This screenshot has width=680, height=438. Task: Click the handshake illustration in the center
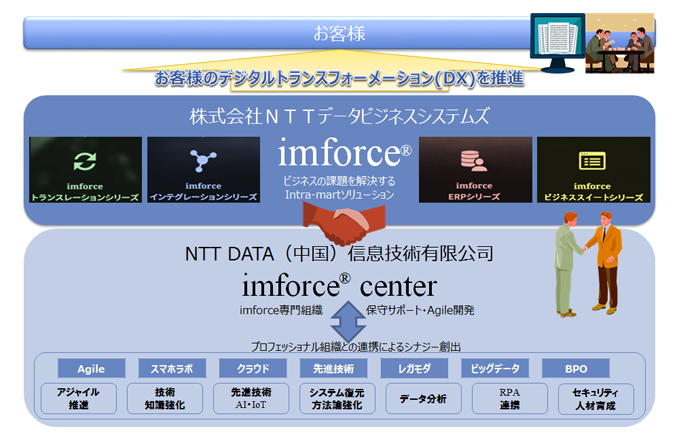(x=344, y=224)
